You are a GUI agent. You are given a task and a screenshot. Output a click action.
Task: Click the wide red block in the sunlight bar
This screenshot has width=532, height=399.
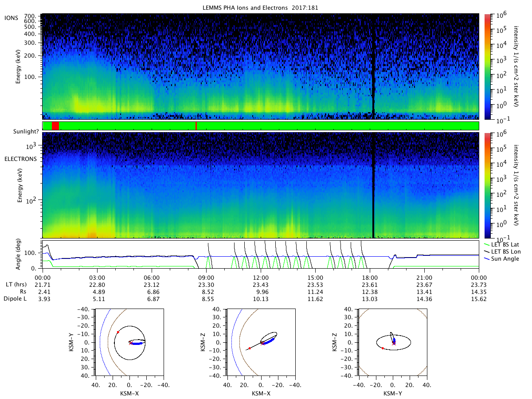pyautogui.click(x=55, y=126)
